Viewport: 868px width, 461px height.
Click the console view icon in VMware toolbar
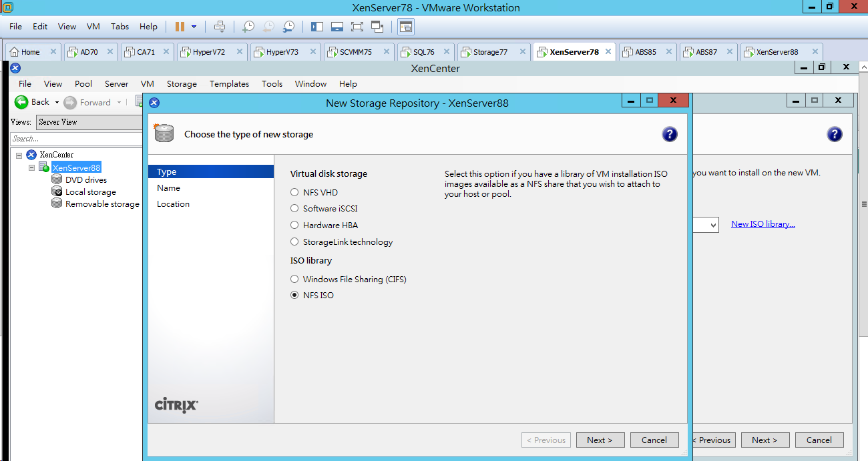[406, 27]
